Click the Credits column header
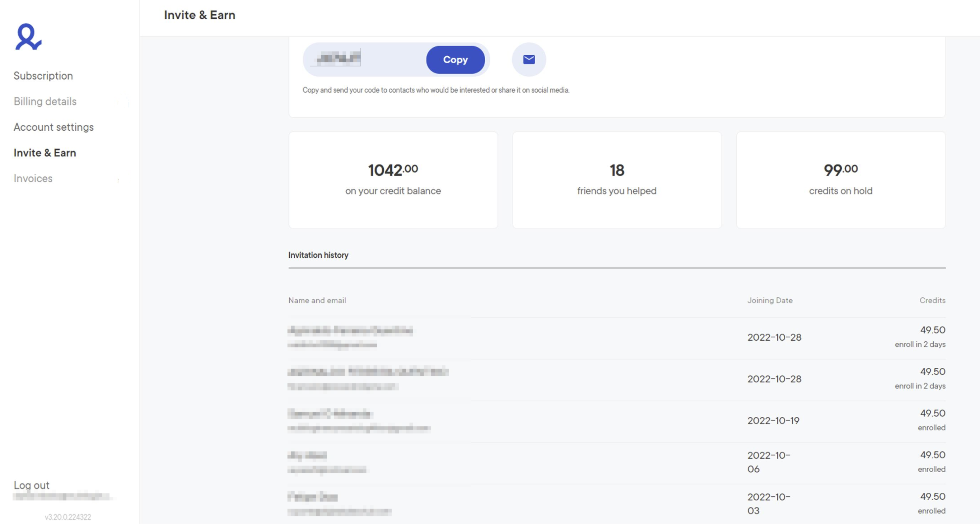980x524 pixels. click(932, 300)
